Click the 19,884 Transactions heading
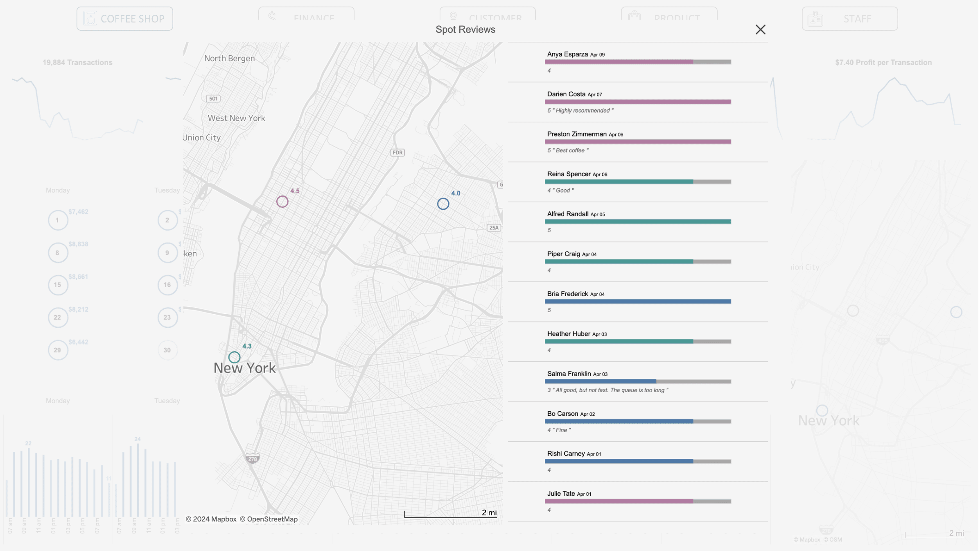 pos(77,62)
